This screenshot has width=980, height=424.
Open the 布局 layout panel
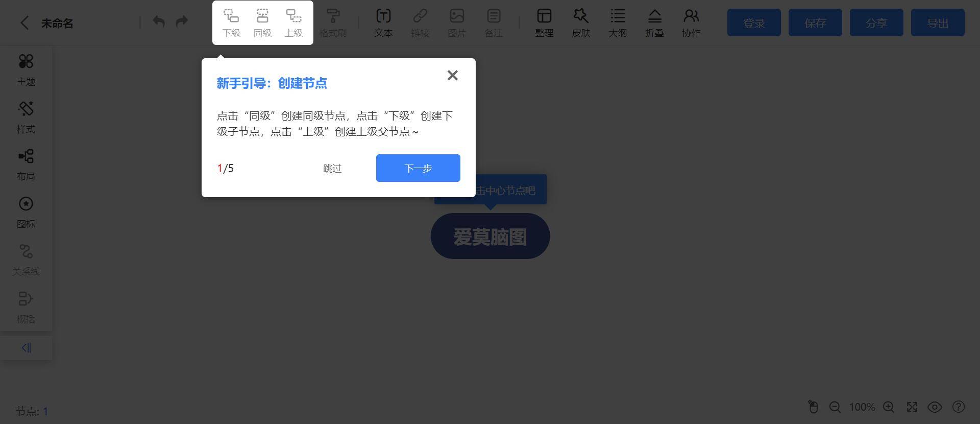[26, 165]
